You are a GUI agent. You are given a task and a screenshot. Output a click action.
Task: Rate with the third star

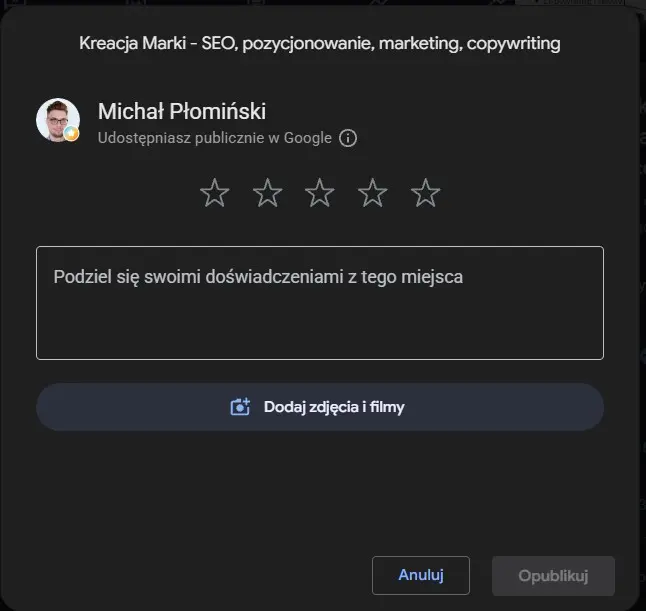pyautogui.click(x=320, y=193)
